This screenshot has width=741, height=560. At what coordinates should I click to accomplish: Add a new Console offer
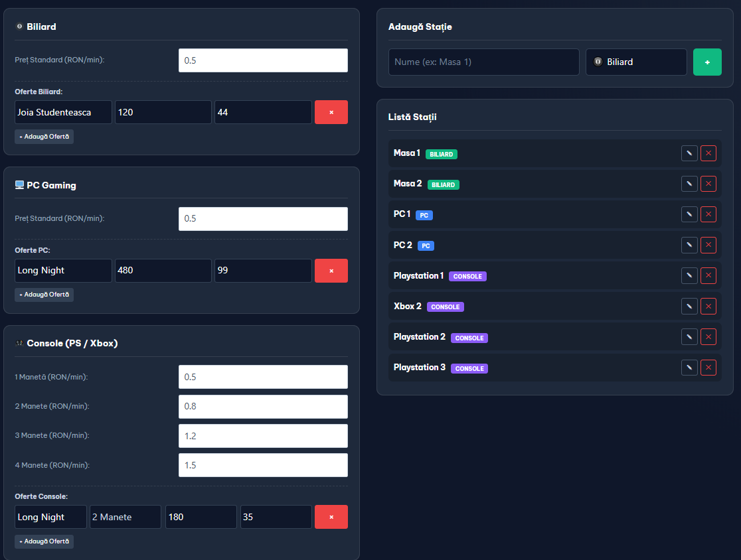point(44,541)
